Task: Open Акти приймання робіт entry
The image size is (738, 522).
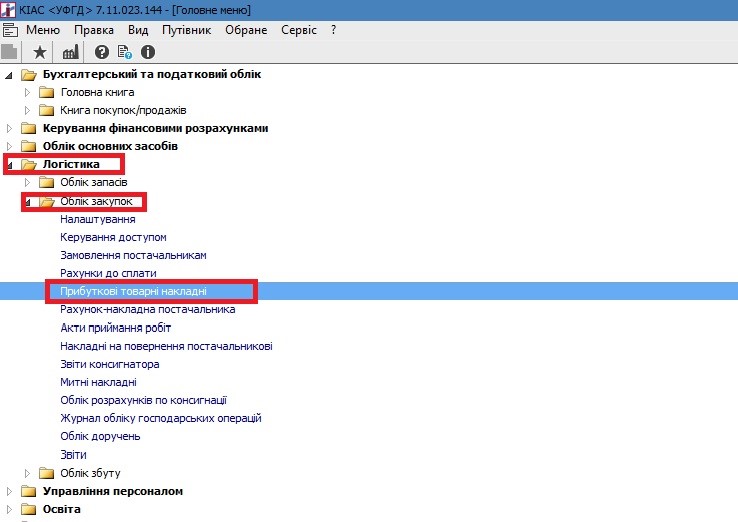Action: pyautogui.click(x=116, y=328)
